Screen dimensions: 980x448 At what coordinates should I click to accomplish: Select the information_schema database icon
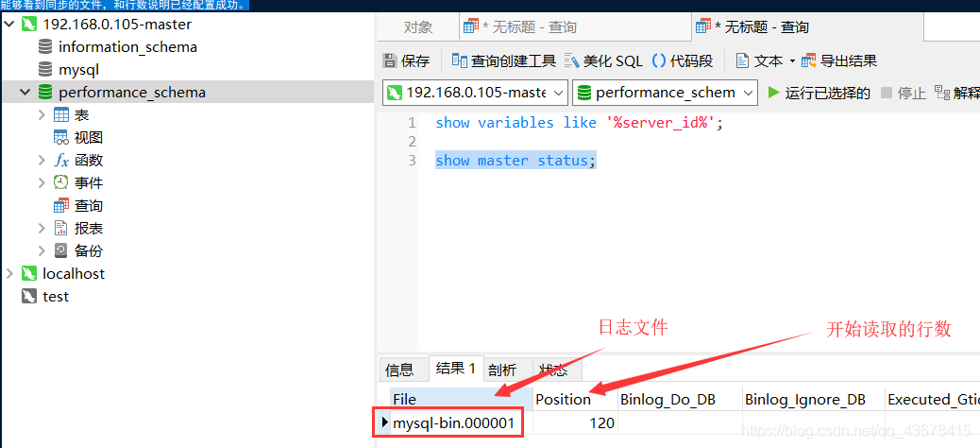point(45,47)
